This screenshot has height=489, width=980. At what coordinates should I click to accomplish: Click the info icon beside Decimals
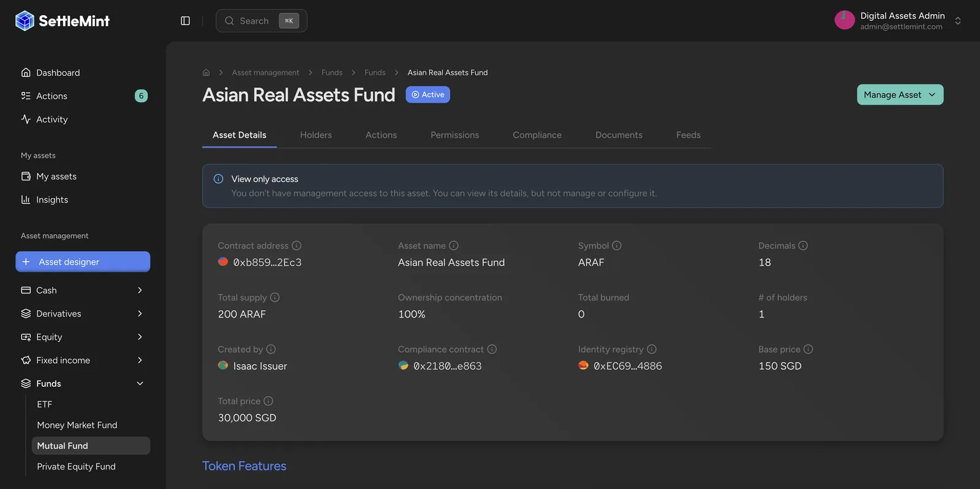pyautogui.click(x=803, y=245)
